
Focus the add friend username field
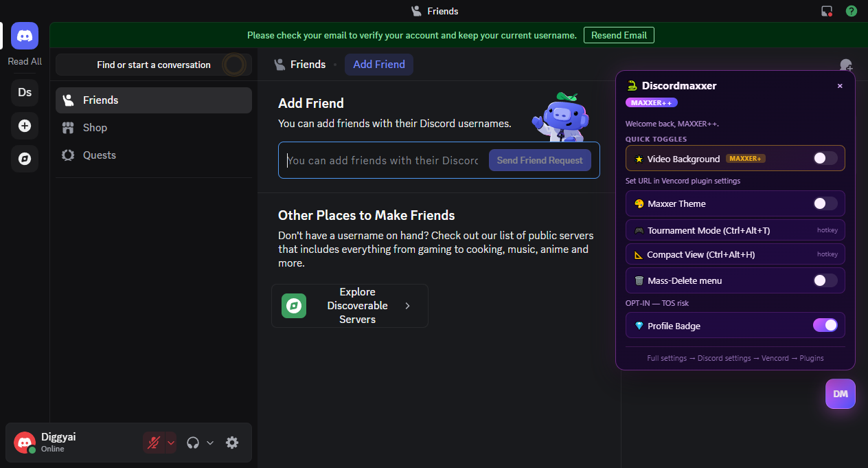pyautogui.click(x=383, y=160)
